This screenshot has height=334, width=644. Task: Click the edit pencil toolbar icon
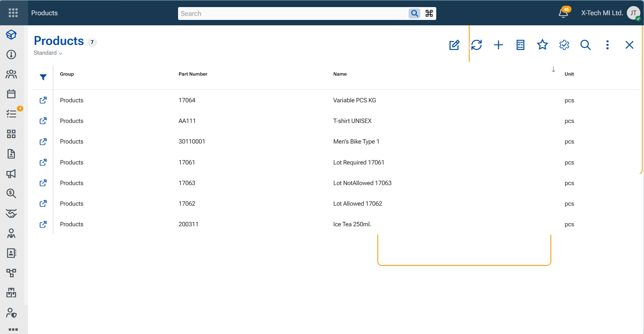click(454, 45)
